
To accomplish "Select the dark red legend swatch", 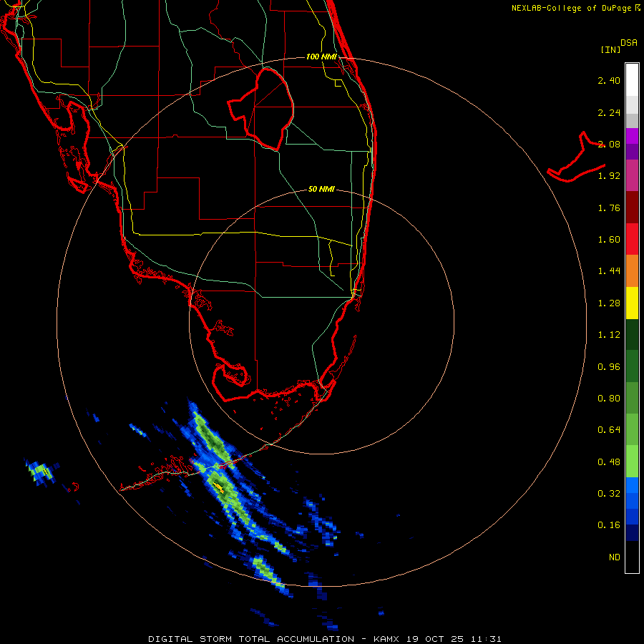I will click(x=632, y=208).
